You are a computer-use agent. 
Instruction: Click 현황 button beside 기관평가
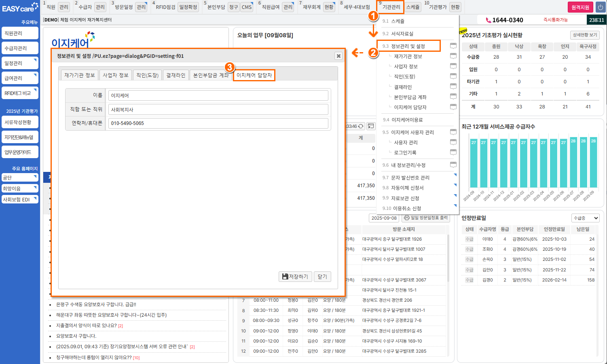[x=455, y=7]
